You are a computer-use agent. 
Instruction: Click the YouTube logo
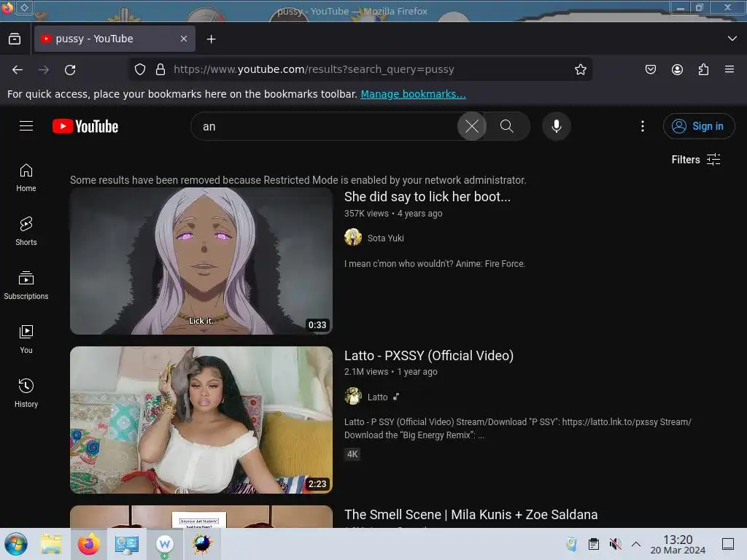[x=85, y=126]
